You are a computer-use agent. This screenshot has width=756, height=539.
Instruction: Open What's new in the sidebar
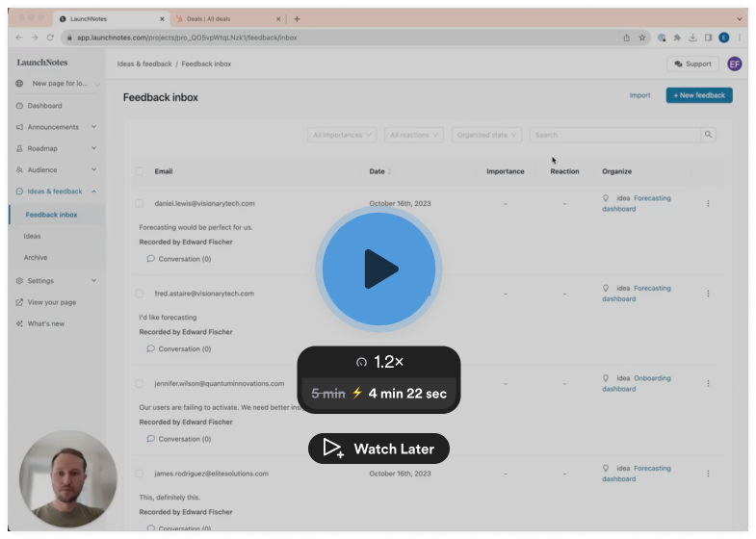pos(46,323)
